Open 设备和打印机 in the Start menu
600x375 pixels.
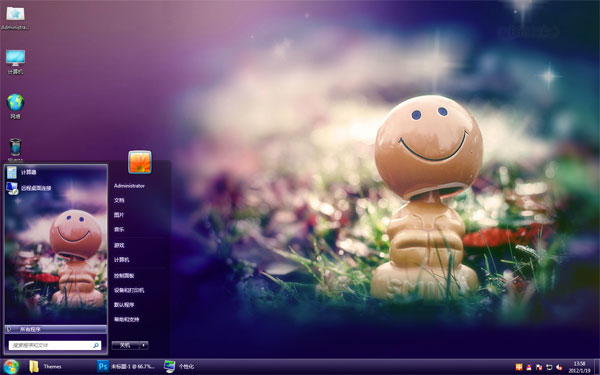tap(129, 290)
